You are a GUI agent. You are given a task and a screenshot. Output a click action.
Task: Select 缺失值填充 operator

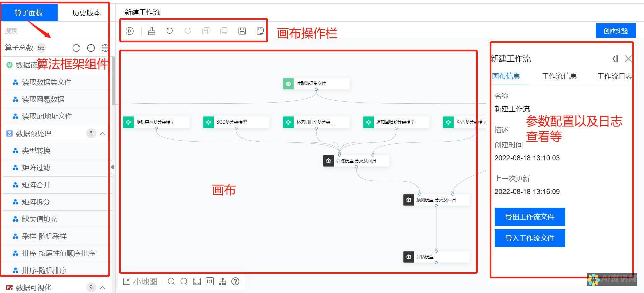coord(55,219)
